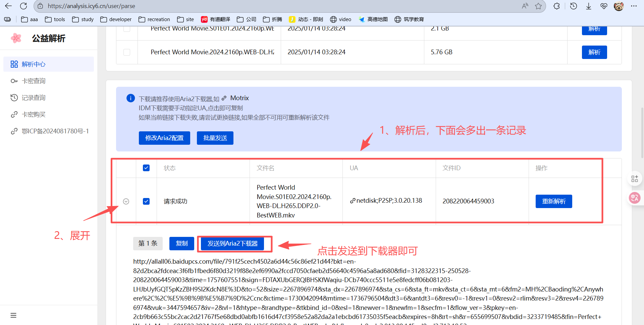Click the favorites star icon in address bar
The height and width of the screenshot is (325, 644).
(538, 6)
